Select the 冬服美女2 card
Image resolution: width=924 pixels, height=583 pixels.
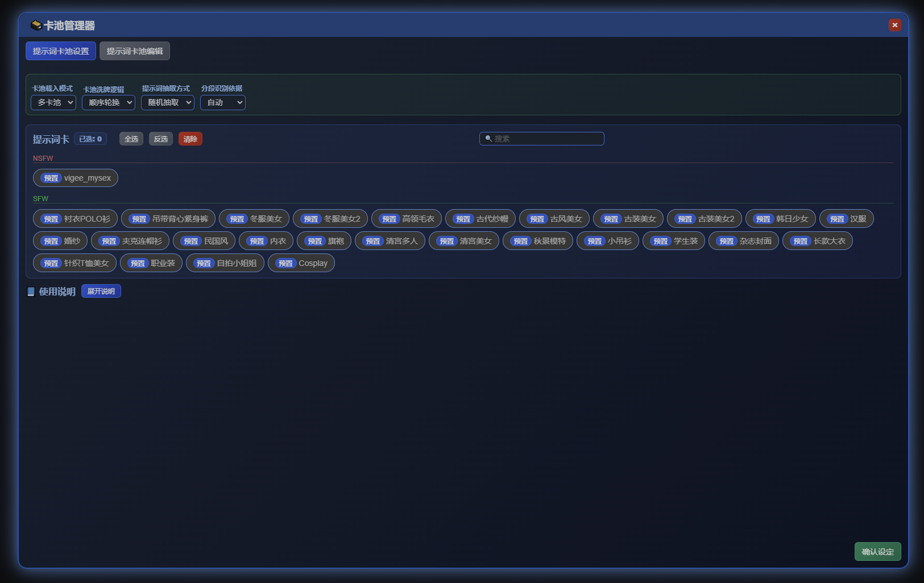coord(330,219)
